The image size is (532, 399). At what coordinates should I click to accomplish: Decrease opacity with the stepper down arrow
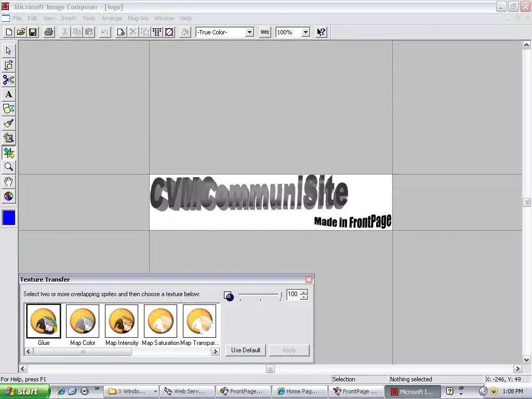[x=304, y=297]
